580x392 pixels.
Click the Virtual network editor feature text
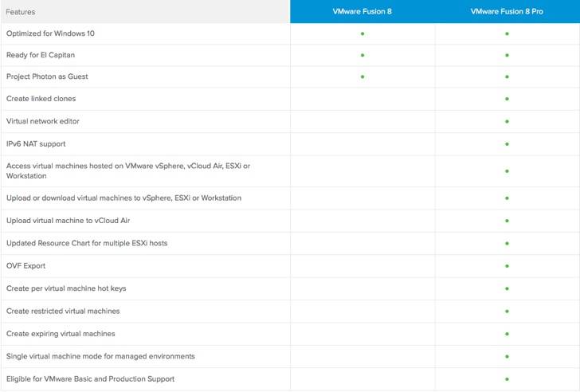[x=42, y=121]
